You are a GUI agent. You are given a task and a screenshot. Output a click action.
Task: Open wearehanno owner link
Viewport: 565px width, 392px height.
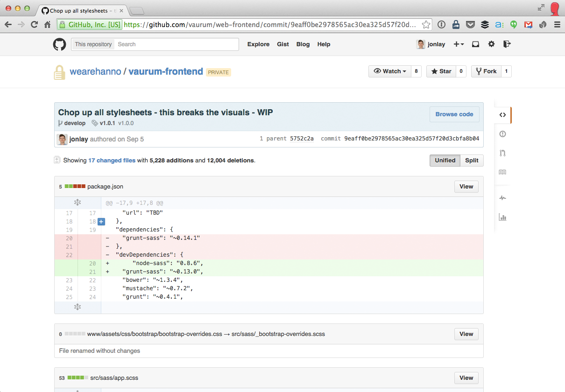click(95, 72)
